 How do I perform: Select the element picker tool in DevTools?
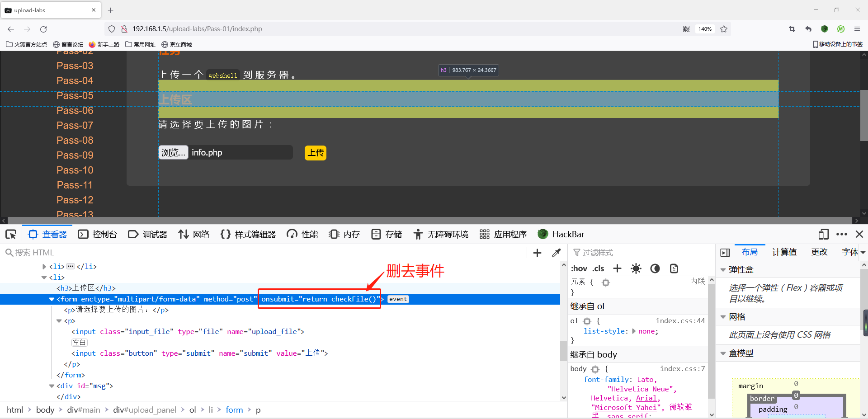(11, 234)
